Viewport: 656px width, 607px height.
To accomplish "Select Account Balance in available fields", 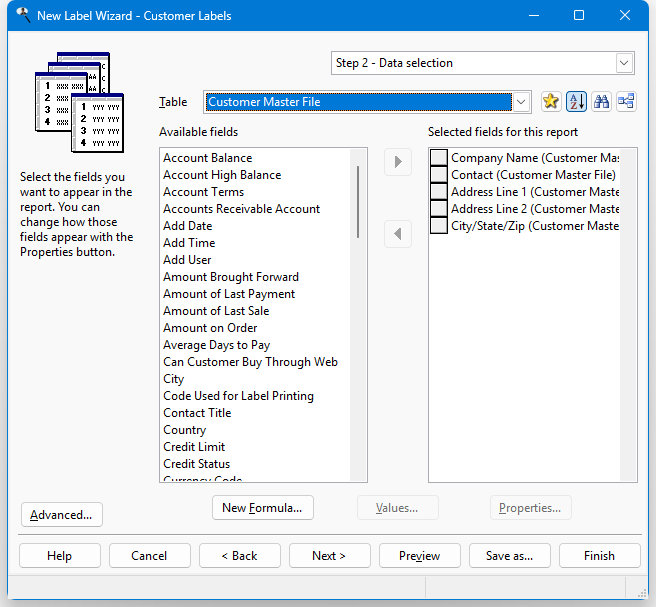I will pyautogui.click(x=208, y=158).
